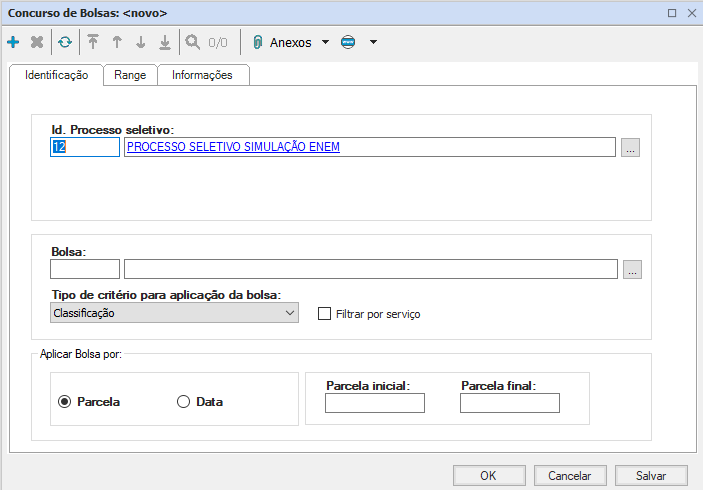
Task: Click the Parcela inicial input field
Action: pos(375,403)
